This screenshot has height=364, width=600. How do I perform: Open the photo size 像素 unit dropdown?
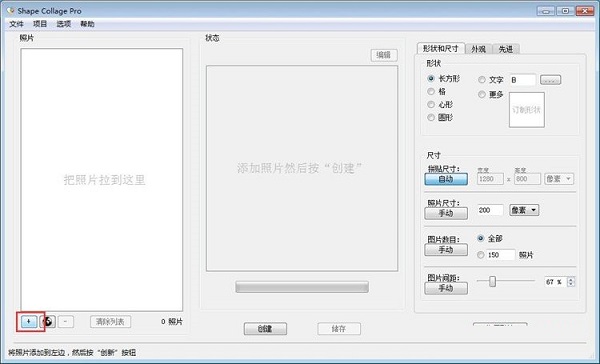pyautogui.click(x=524, y=210)
